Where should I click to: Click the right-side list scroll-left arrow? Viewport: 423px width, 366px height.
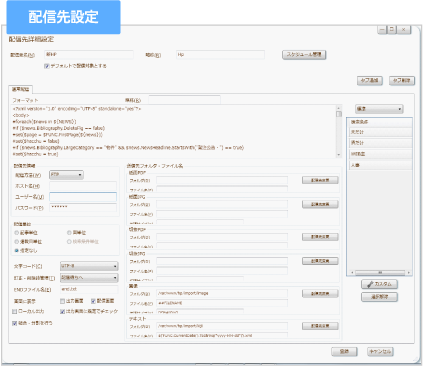[x=352, y=272]
